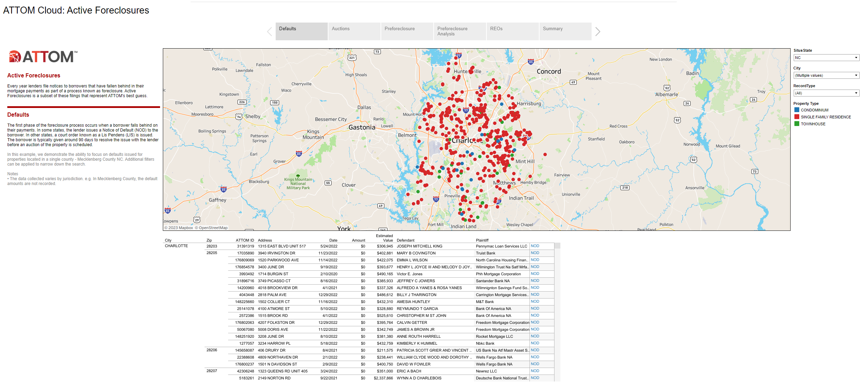Click the Estimated Value column header

click(x=384, y=238)
